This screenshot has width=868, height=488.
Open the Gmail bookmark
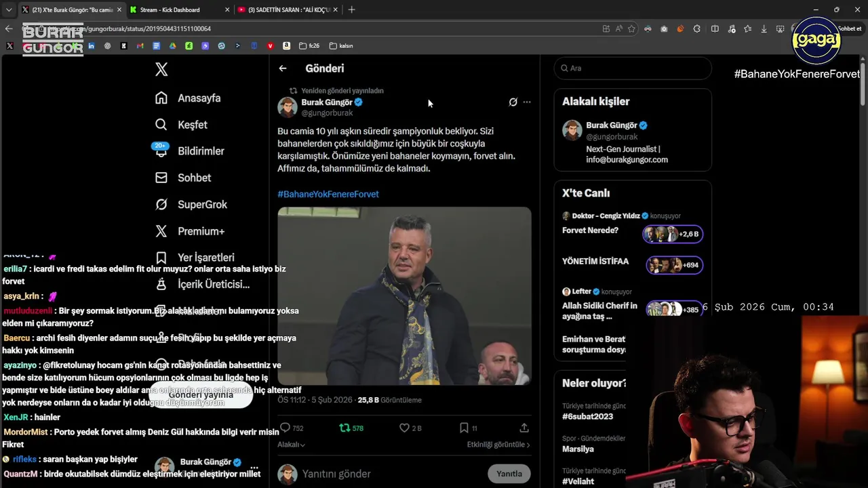pyautogui.click(x=140, y=45)
